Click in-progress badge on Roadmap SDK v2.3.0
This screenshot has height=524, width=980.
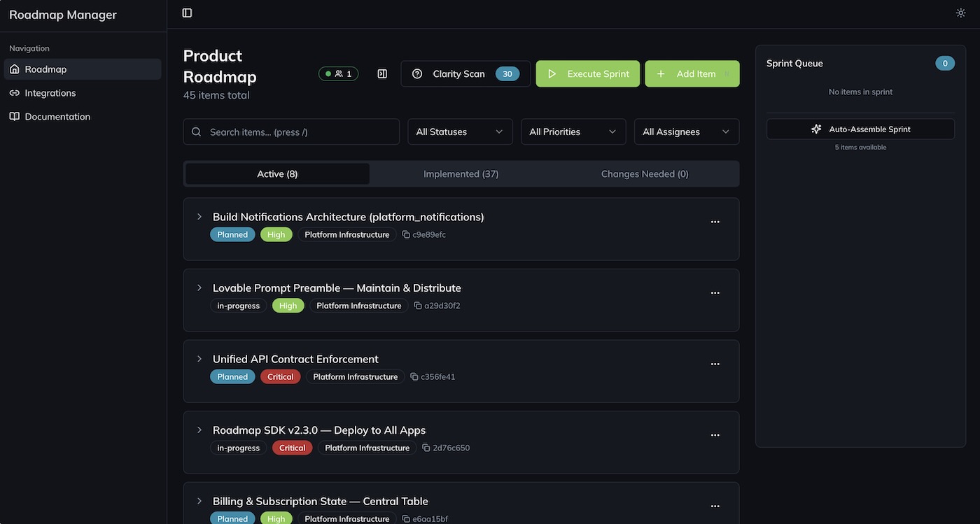click(239, 448)
